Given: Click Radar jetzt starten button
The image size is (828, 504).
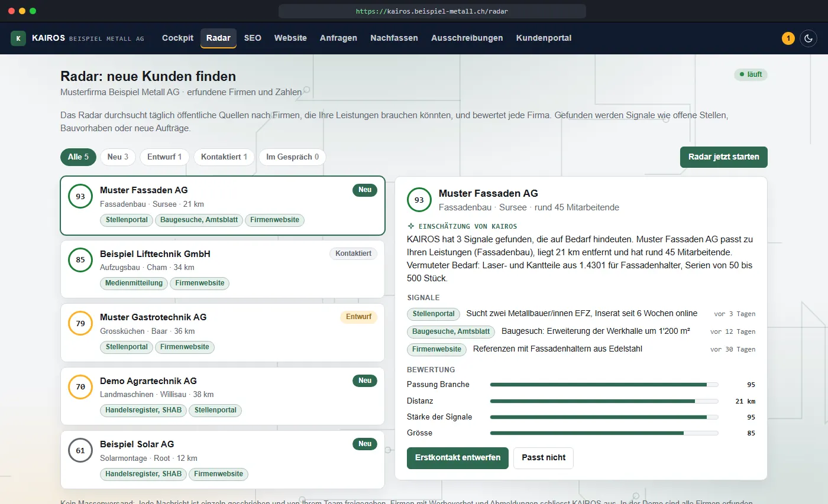Looking at the screenshot, I should point(724,157).
